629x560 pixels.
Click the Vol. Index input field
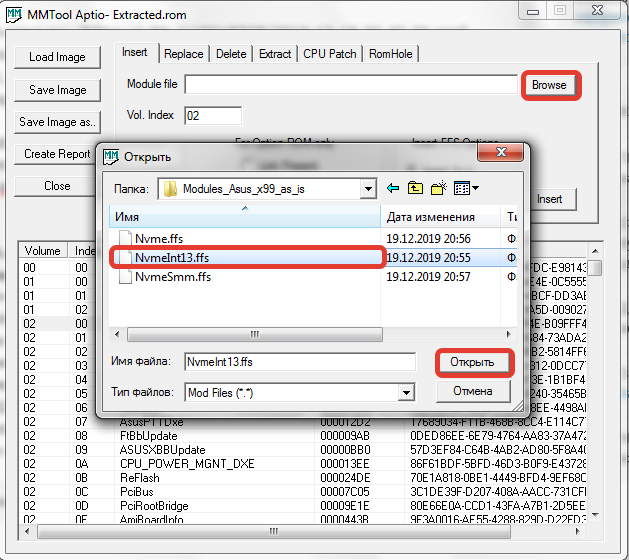point(213,116)
